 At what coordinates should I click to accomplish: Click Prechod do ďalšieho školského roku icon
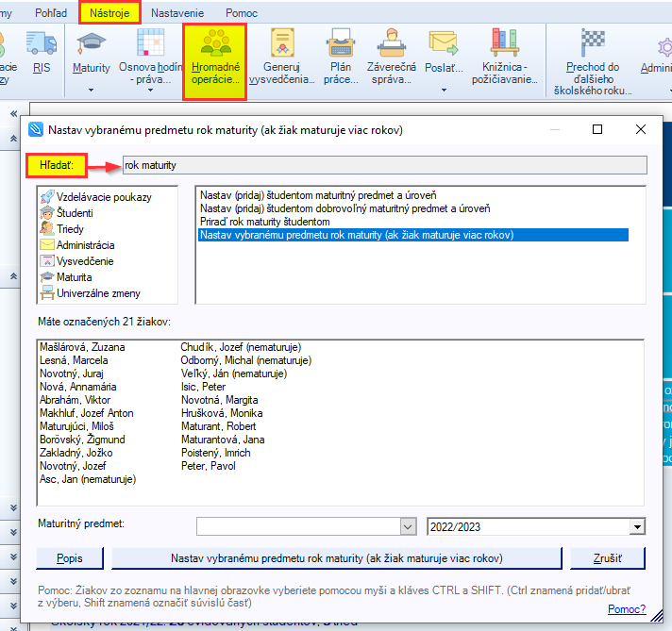(x=592, y=43)
